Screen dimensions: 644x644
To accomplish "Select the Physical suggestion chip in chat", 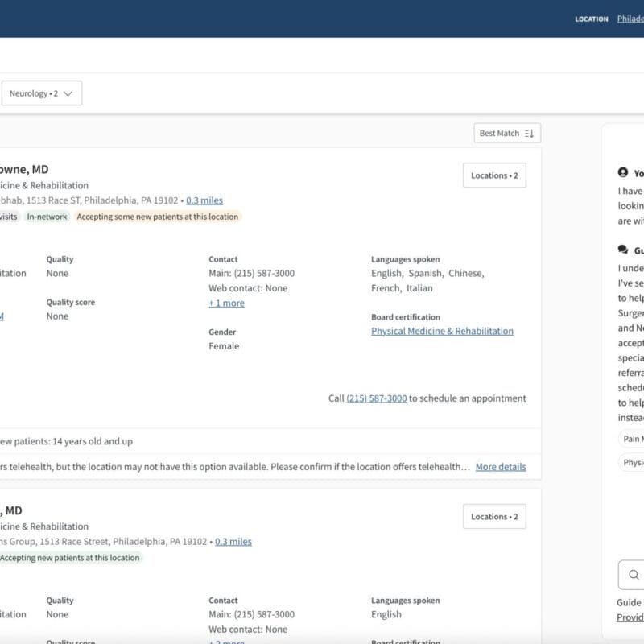I will (632, 463).
